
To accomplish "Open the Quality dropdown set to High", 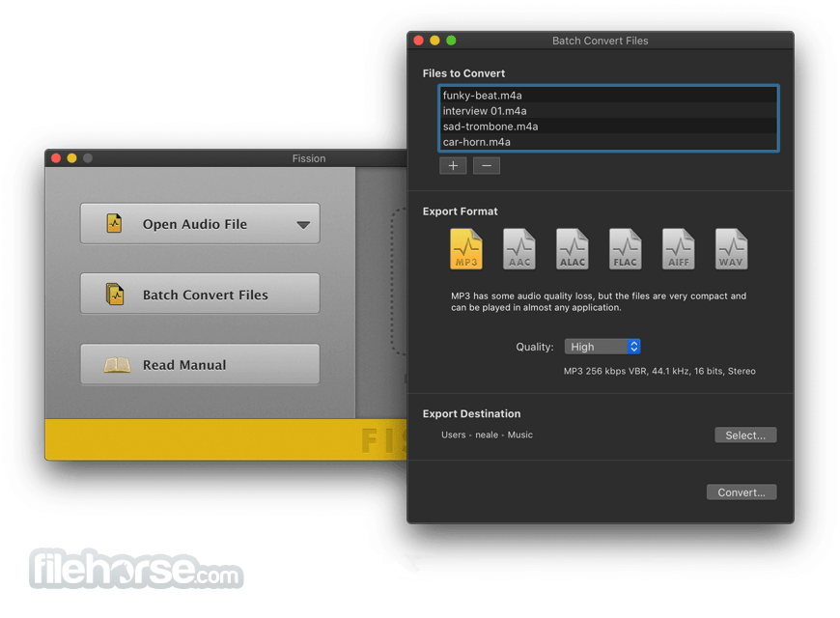I will coord(602,347).
